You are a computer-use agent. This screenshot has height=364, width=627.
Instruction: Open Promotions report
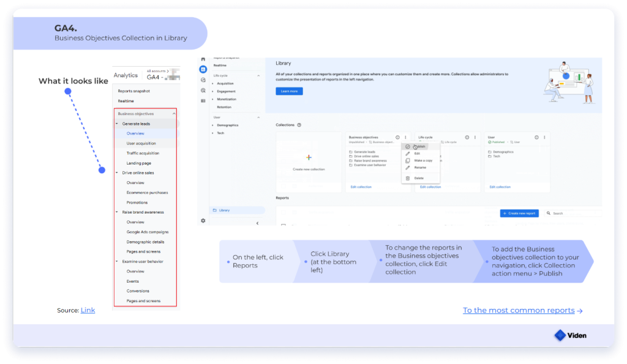point(137,202)
